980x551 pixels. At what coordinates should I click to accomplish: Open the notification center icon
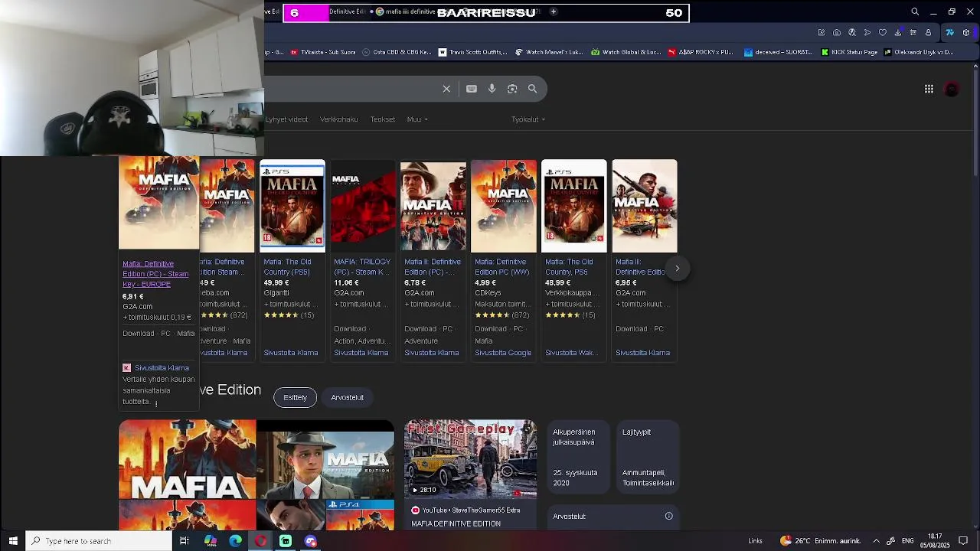coord(963,541)
